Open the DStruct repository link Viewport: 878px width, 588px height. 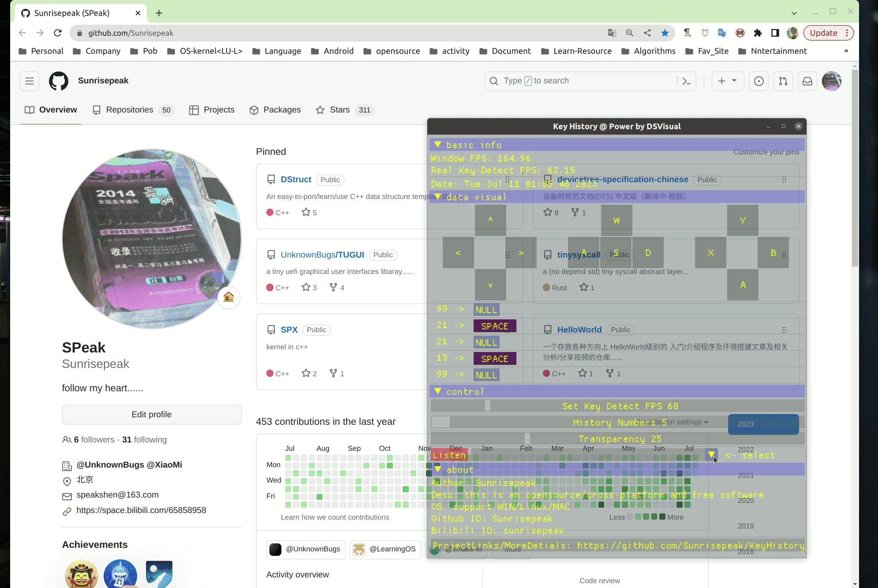point(295,179)
